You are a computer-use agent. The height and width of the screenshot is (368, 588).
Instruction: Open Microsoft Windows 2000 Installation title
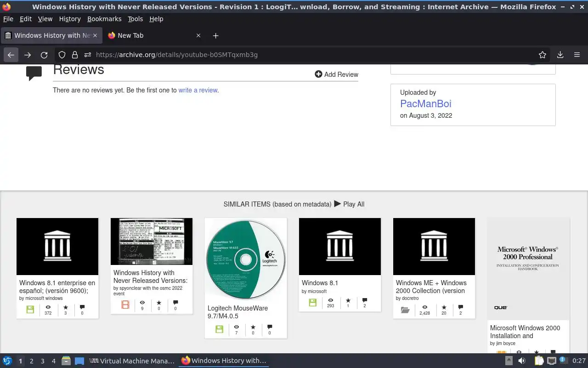(x=525, y=332)
